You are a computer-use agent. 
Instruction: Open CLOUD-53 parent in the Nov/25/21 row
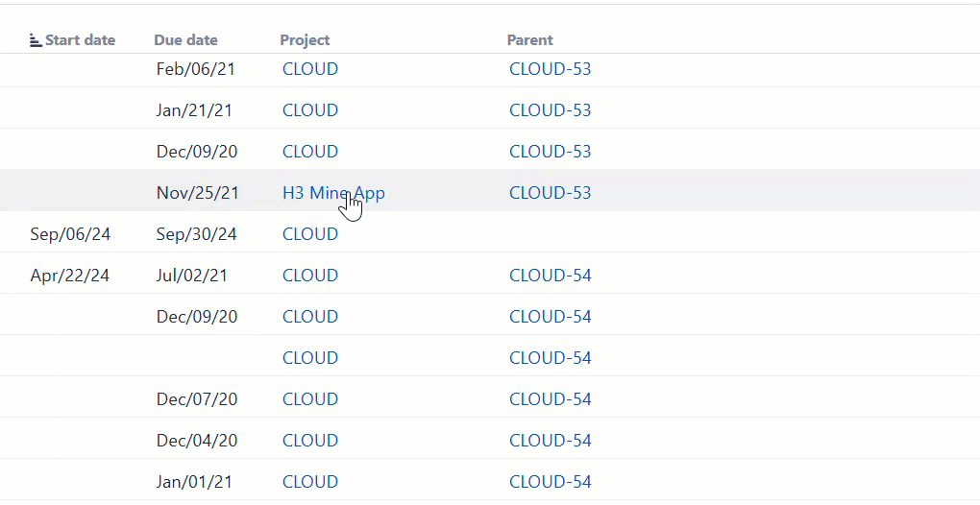pos(550,193)
